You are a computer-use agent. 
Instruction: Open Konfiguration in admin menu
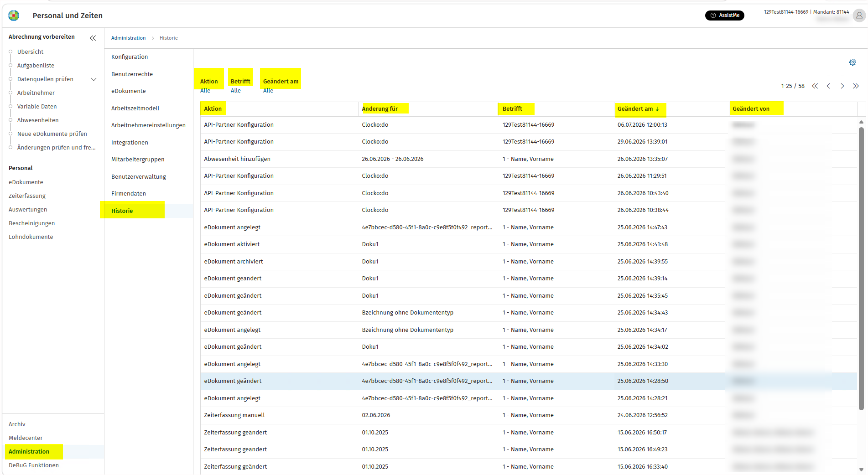[130, 57]
